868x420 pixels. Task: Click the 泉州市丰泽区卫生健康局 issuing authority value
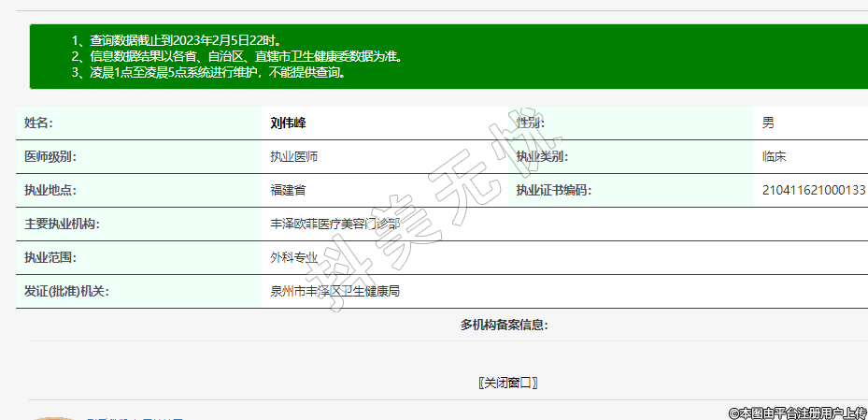click(334, 291)
